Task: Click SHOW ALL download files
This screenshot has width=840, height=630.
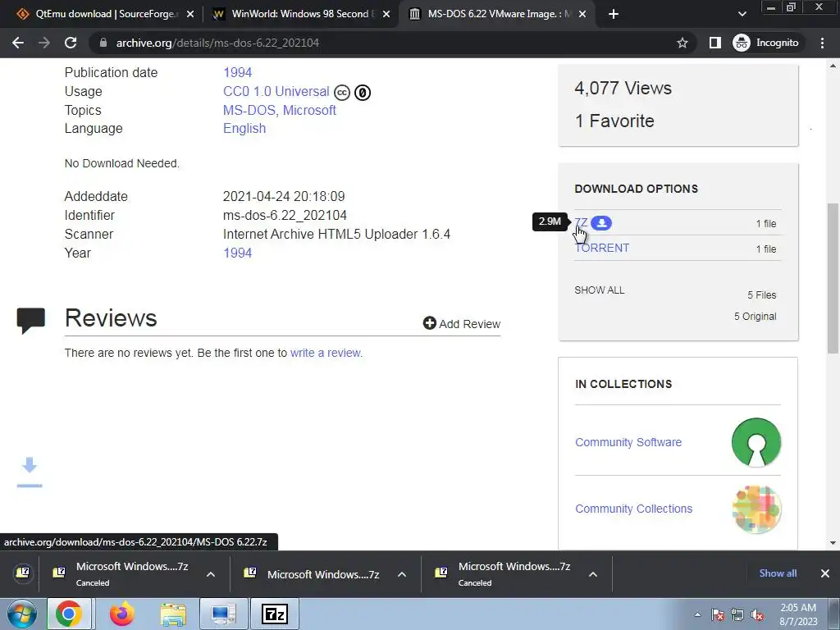Action: (x=600, y=290)
